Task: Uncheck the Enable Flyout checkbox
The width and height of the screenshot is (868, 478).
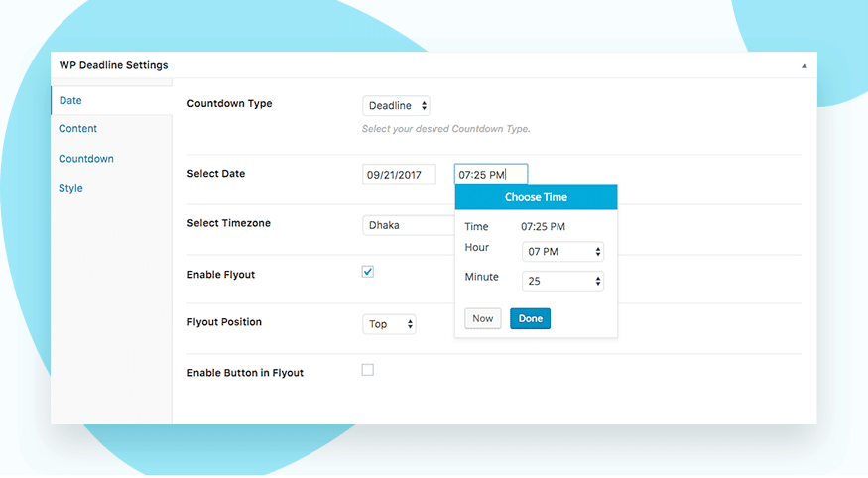Action: (x=368, y=272)
